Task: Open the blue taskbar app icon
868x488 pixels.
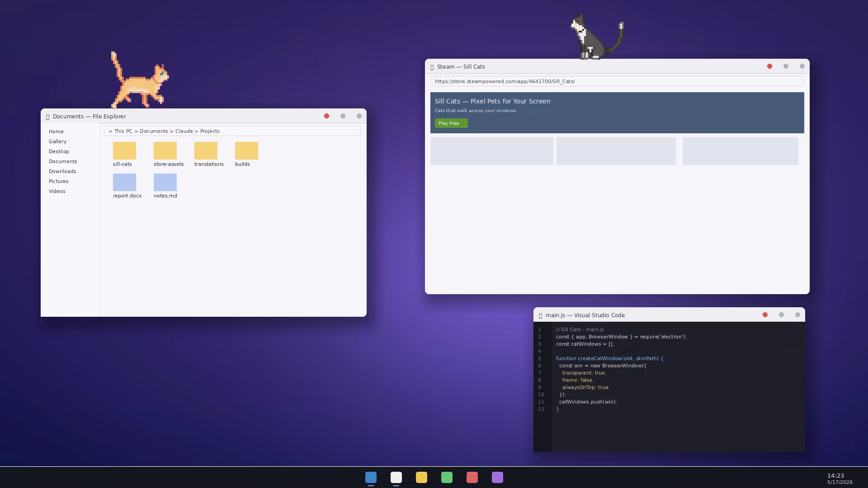Action: coord(371,477)
